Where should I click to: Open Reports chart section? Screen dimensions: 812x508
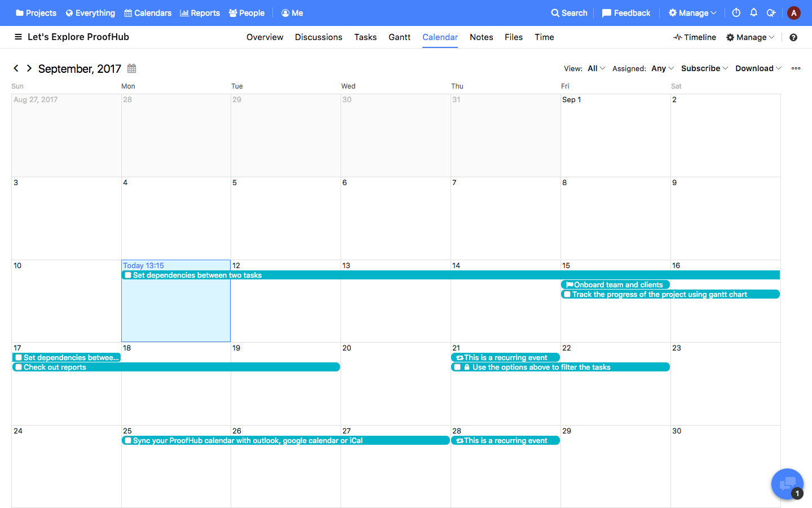pos(200,13)
